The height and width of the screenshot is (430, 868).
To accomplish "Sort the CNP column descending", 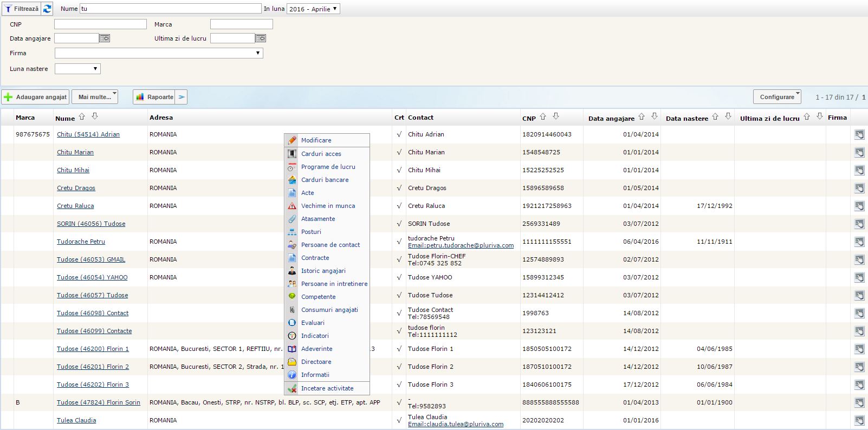I will [555, 116].
